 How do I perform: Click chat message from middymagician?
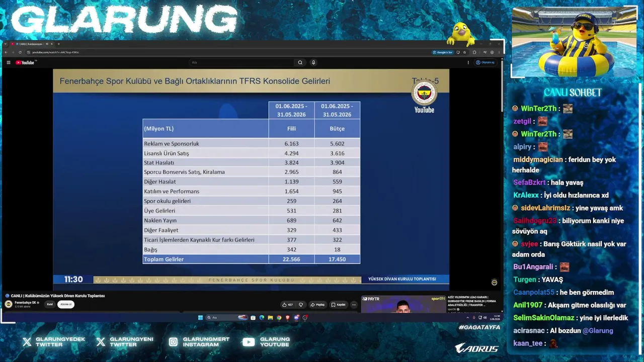click(564, 164)
